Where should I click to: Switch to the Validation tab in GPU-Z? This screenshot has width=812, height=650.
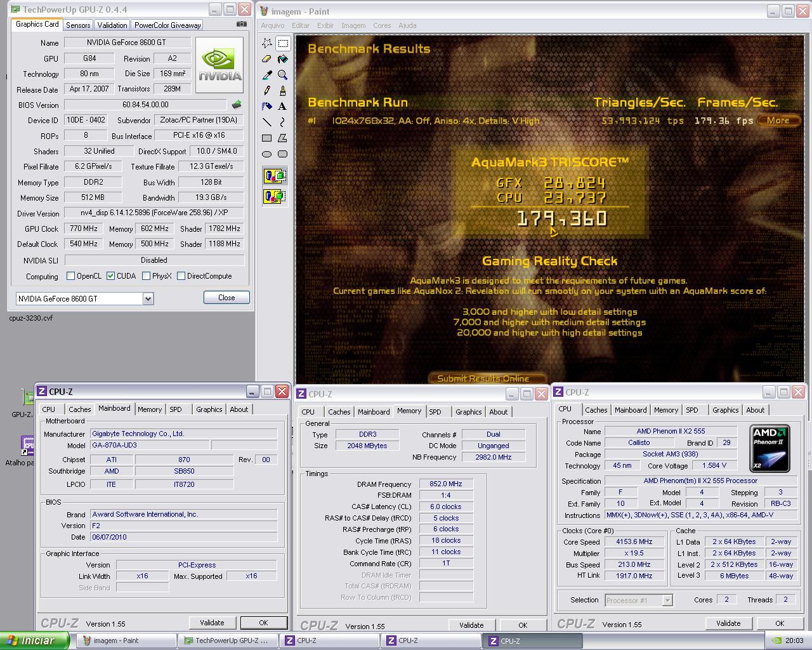pyautogui.click(x=112, y=25)
